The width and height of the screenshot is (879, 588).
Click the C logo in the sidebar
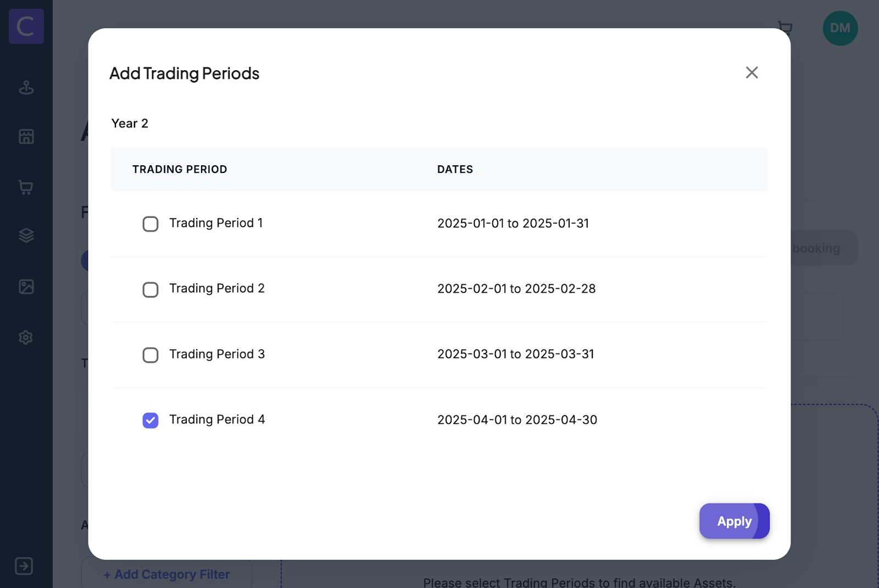[x=26, y=26]
